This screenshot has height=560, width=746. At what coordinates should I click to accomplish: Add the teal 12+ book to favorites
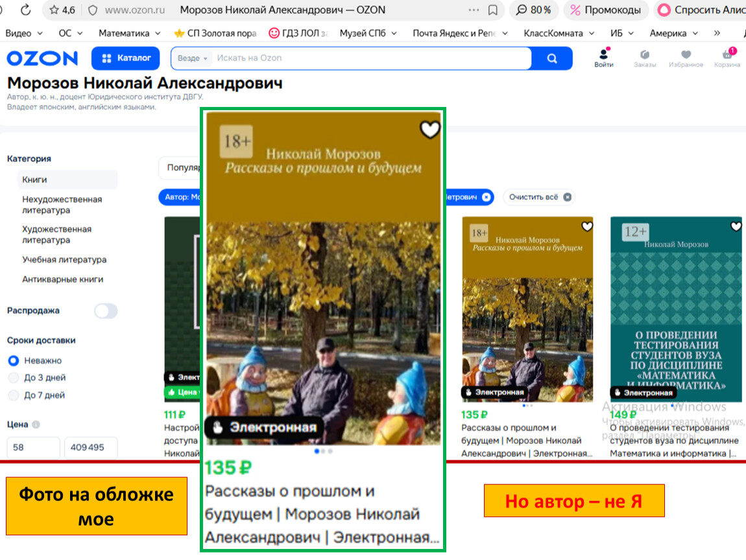point(736,227)
